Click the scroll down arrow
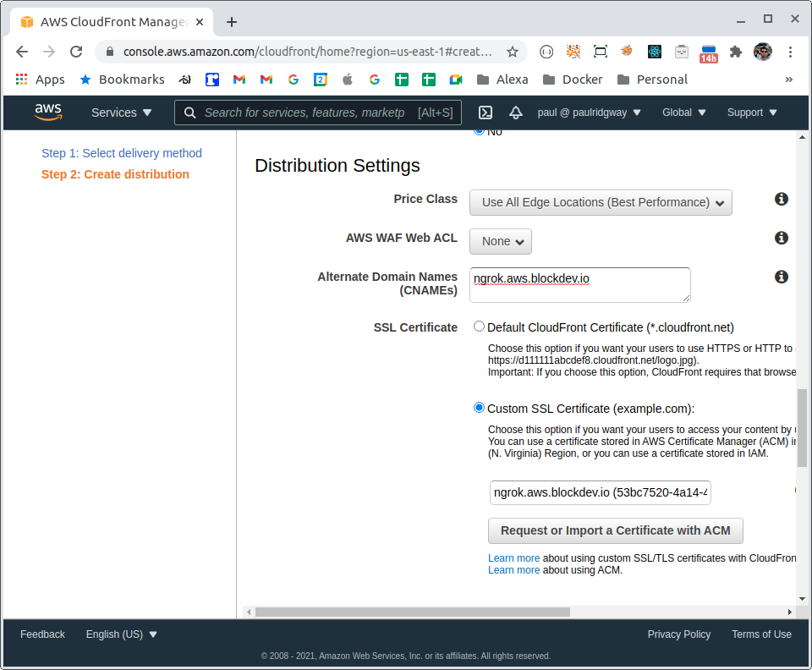This screenshot has height=670, width=812. [802, 599]
